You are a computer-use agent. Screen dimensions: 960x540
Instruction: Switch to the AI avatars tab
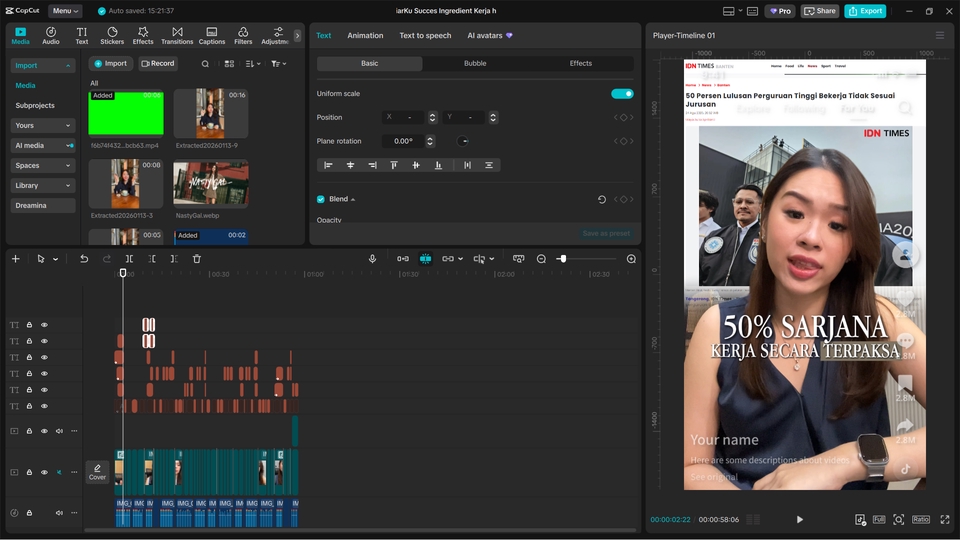click(x=490, y=36)
